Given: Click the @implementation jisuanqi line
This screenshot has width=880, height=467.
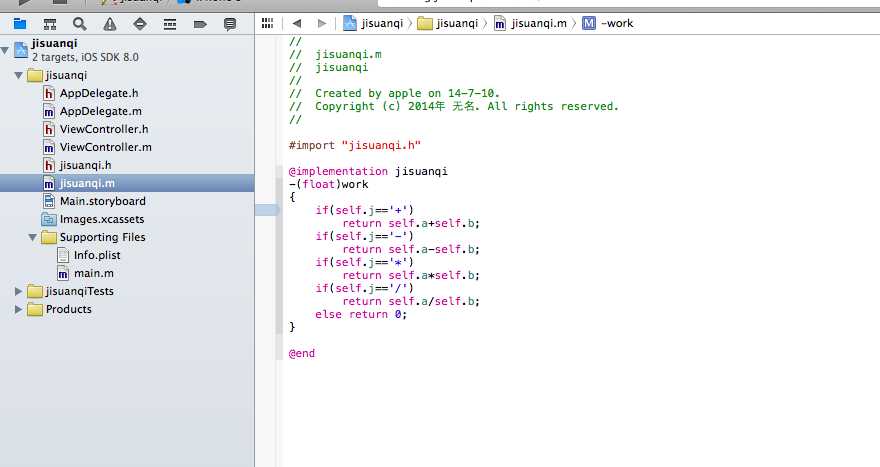Looking at the screenshot, I should (x=368, y=171).
